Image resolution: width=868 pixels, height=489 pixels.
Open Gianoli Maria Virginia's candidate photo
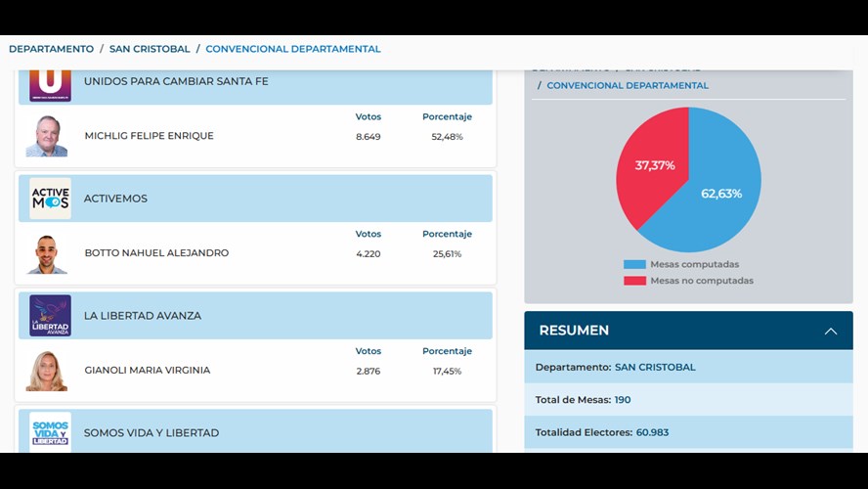47,371
